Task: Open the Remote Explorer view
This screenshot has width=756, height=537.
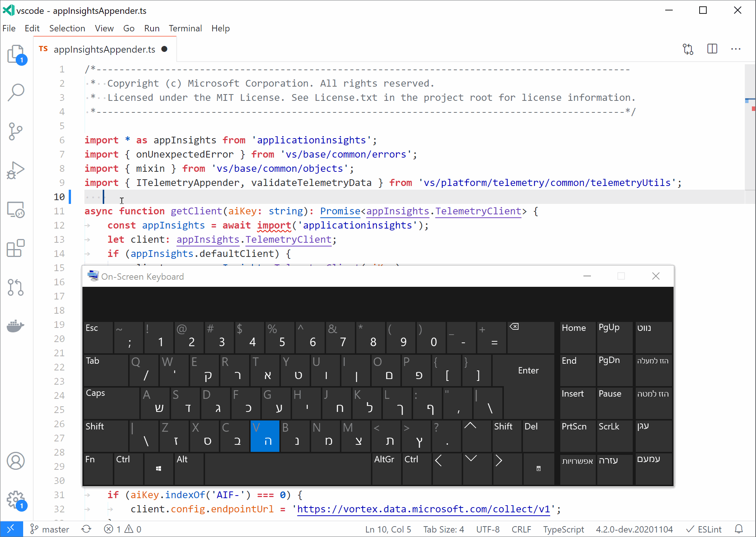Action: (x=16, y=210)
